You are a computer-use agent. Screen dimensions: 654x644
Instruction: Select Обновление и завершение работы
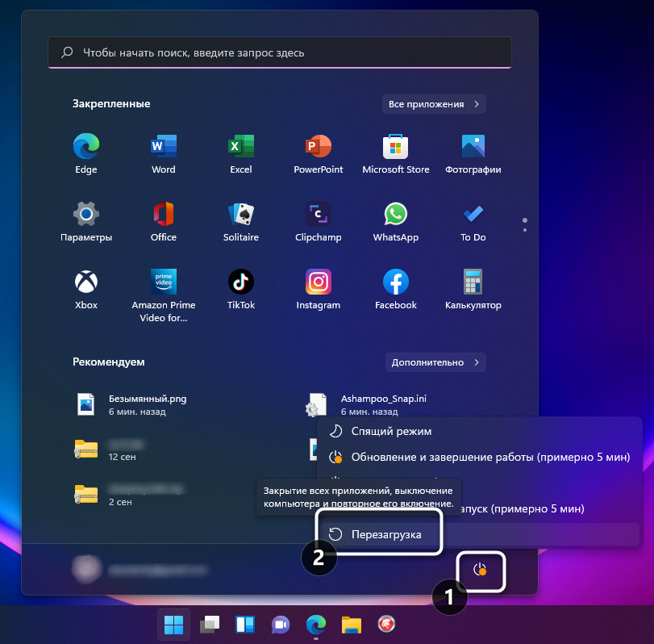coord(479,458)
